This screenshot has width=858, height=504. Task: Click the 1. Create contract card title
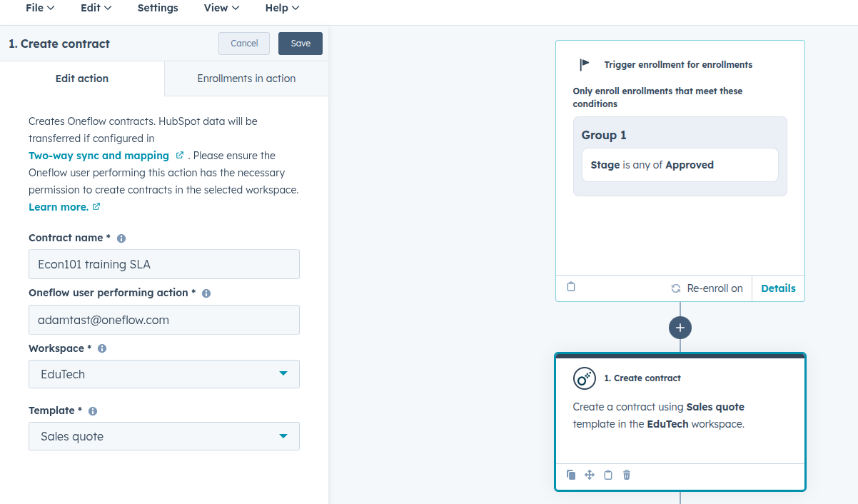tap(642, 378)
